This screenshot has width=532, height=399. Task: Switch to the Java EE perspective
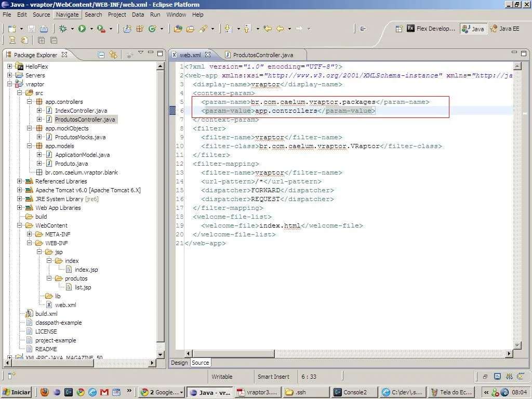pos(504,29)
